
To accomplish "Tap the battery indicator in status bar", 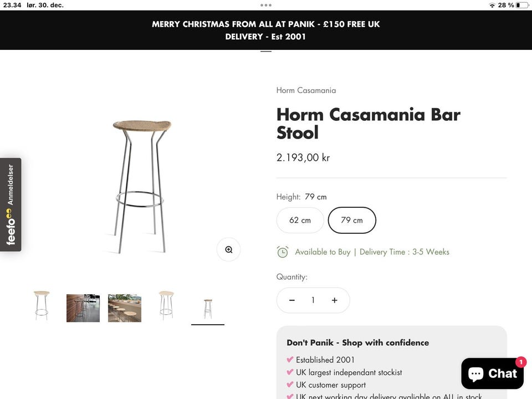I will click(521, 5).
